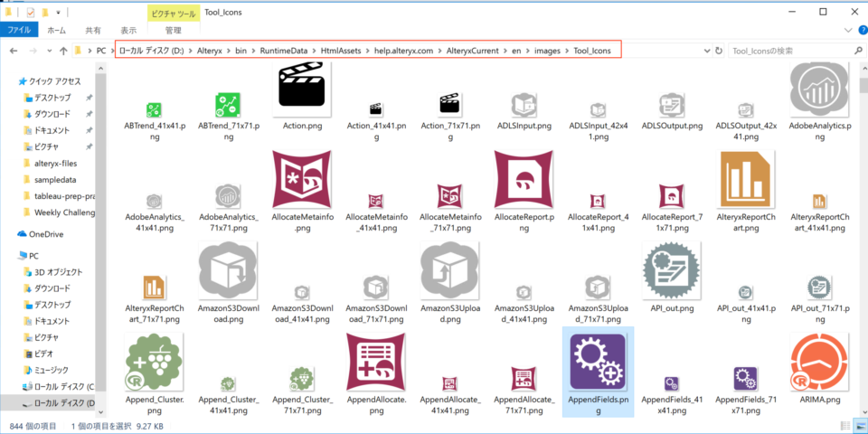Image resolution: width=868 pixels, height=434 pixels.
Task: Select the ABTrend_41x41.png file icon
Action: pyautogui.click(x=154, y=109)
